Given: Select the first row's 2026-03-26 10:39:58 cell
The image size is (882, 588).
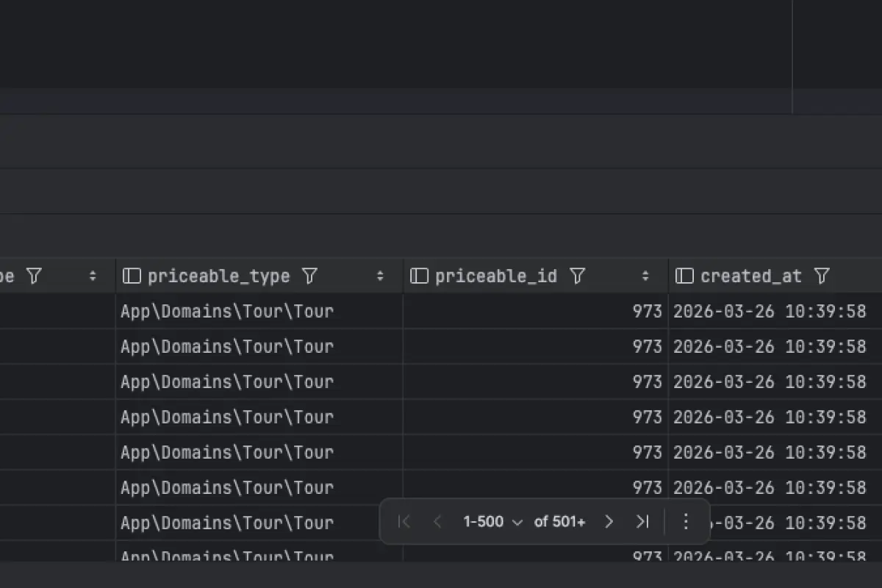Looking at the screenshot, I should pyautogui.click(x=775, y=311).
